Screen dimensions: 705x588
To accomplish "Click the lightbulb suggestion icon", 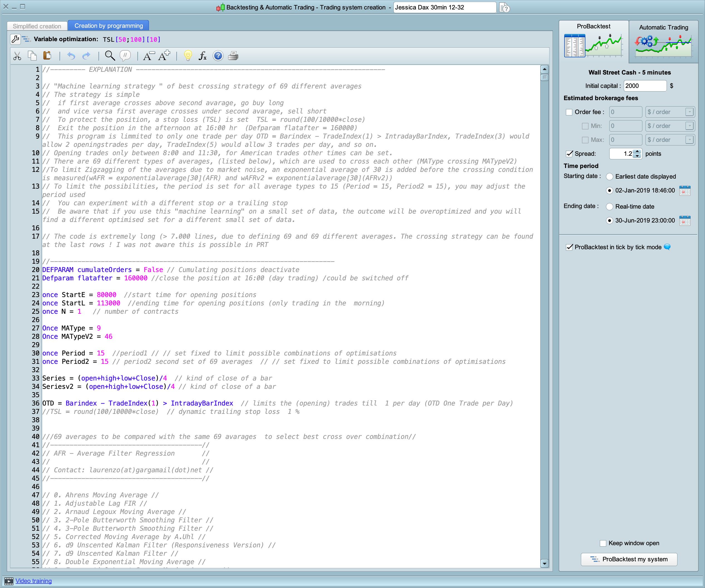I will (x=188, y=56).
